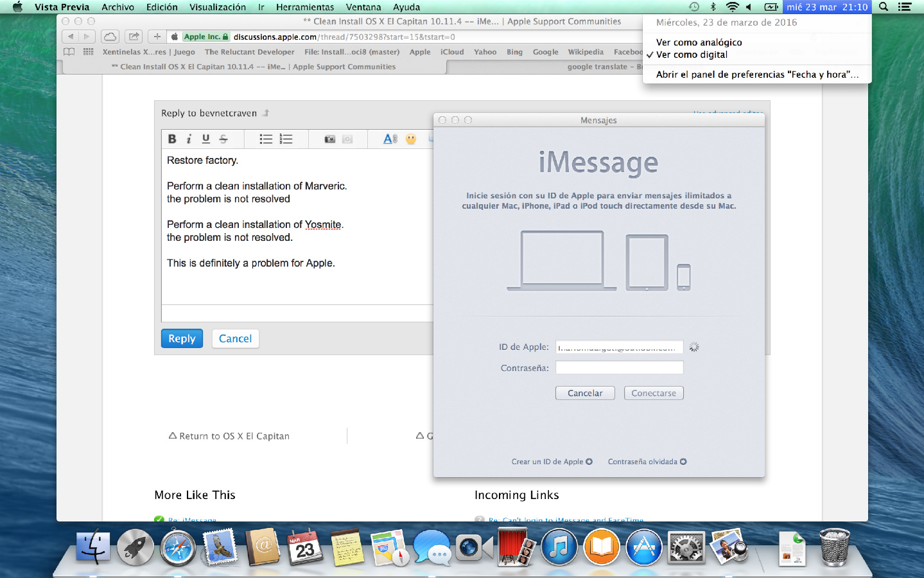Open the Archivo menu
Screen dimensions: 924x578
click(118, 7)
